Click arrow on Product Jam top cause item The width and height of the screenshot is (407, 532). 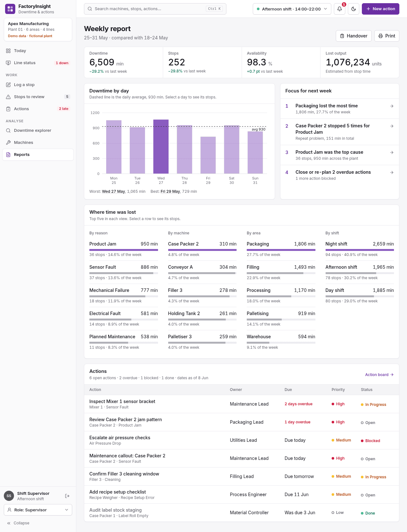392,152
